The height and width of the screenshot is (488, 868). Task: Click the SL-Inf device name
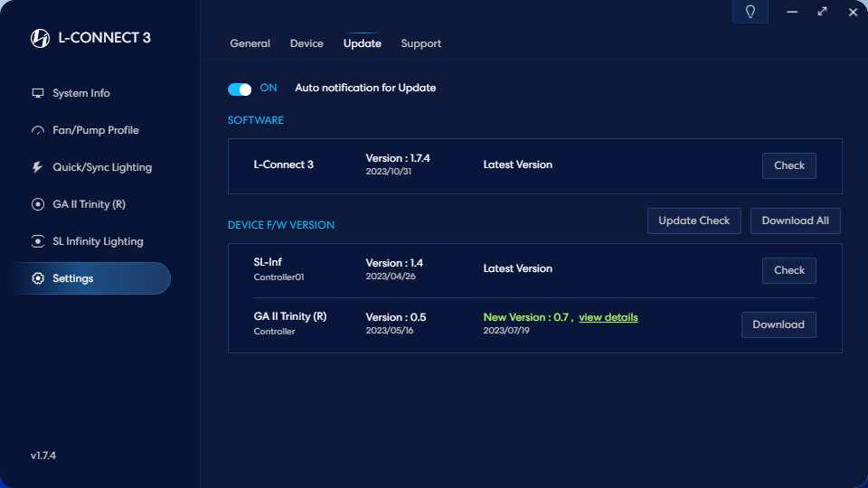268,262
